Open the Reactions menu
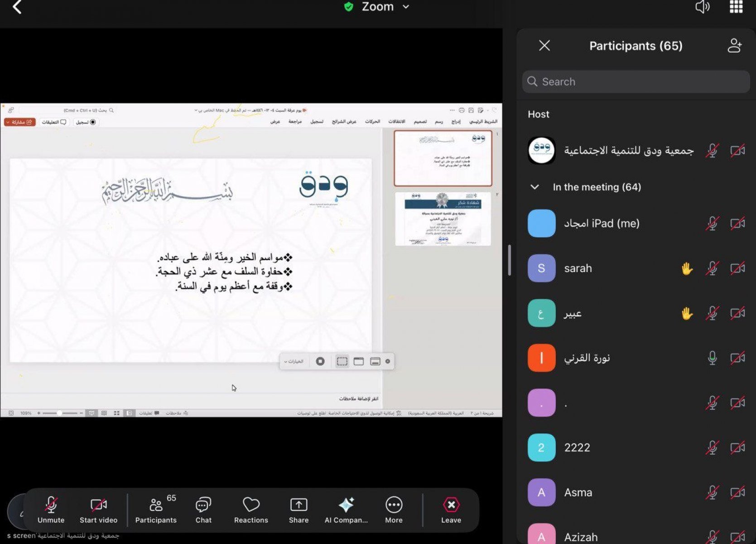 coord(251,510)
